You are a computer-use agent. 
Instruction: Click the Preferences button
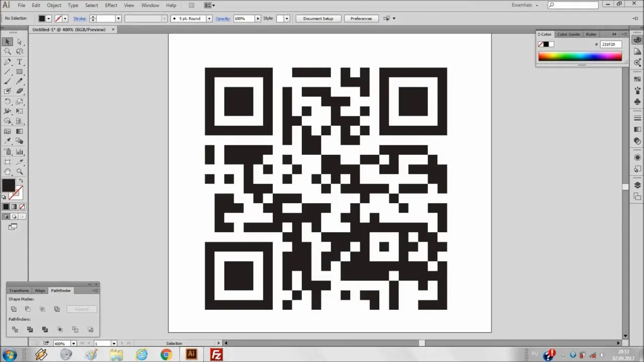(x=361, y=19)
